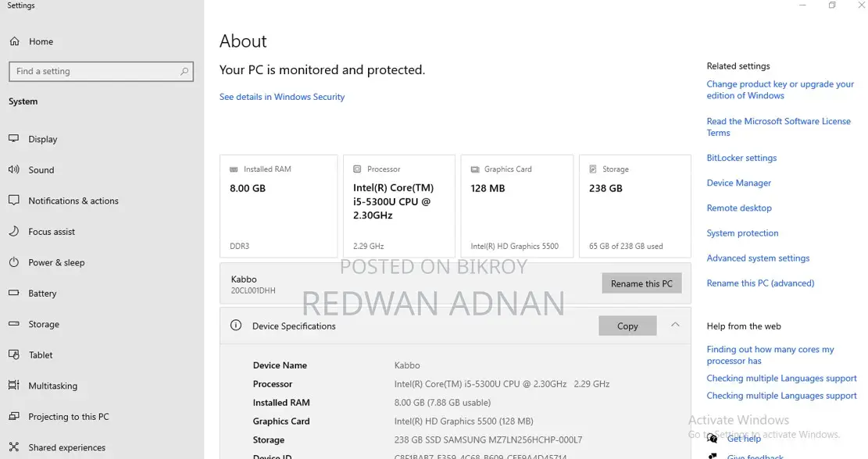Screen dimensions: 868x459
Task: Click the Focus assist moon icon
Action: pyautogui.click(x=14, y=231)
